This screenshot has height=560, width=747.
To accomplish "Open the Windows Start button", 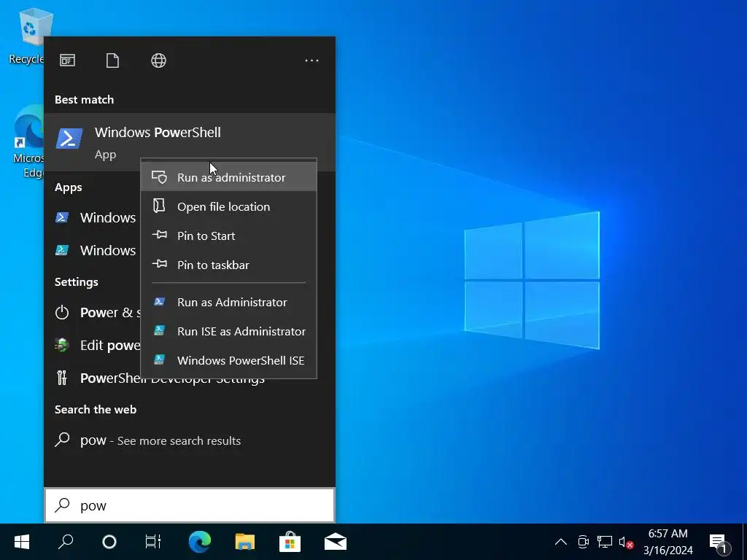I will [22, 542].
